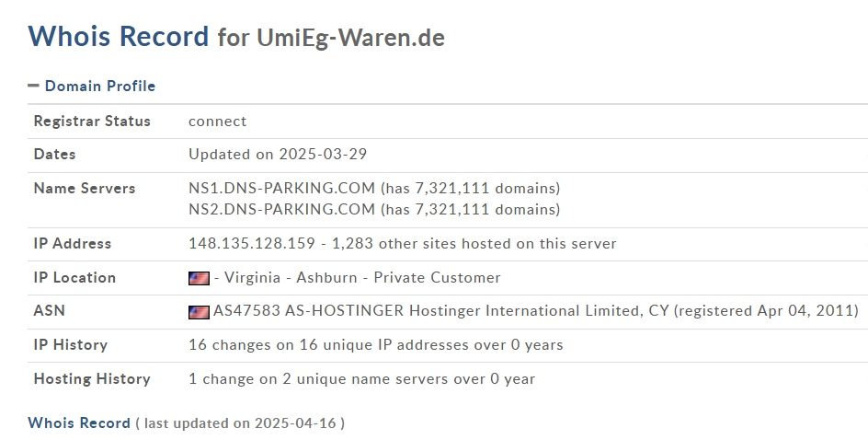Click the US flag in IP Location row
The width and height of the screenshot is (868, 440).
[x=199, y=278]
